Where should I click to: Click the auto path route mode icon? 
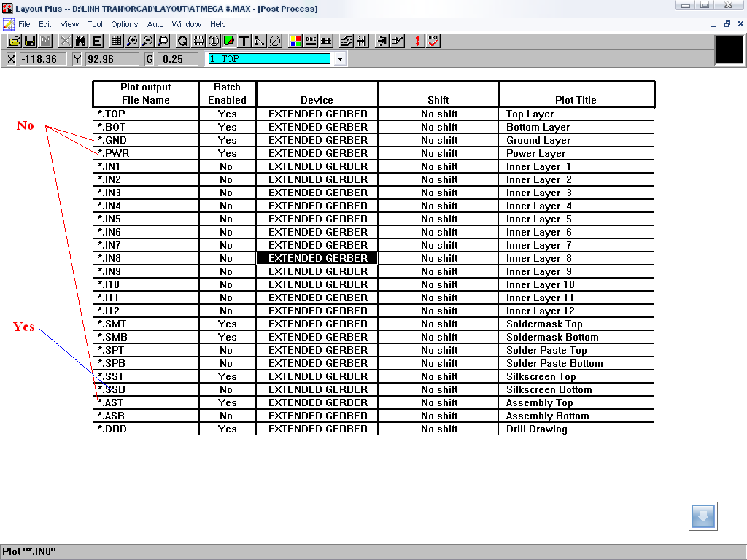click(347, 42)
